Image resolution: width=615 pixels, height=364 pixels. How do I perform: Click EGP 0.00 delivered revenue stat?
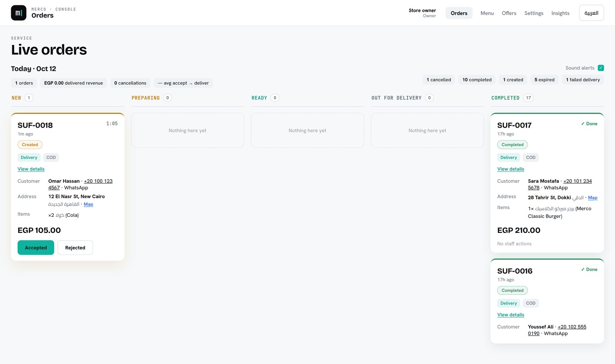click(x=73, y=83)
